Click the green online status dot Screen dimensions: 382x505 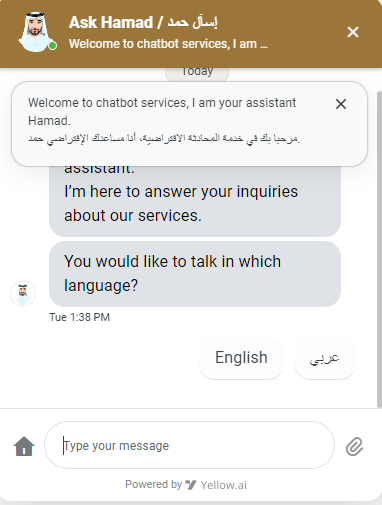click(x=52, y=46)
